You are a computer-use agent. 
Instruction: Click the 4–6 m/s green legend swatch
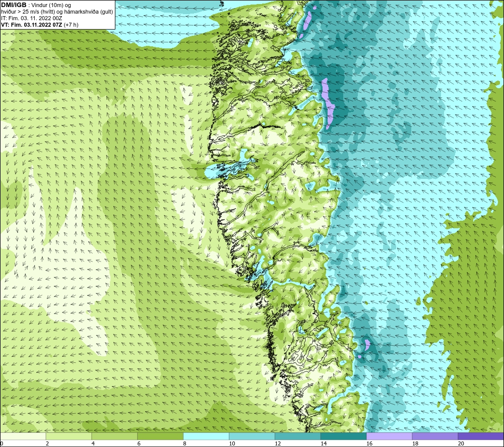[x=114, y=436]
